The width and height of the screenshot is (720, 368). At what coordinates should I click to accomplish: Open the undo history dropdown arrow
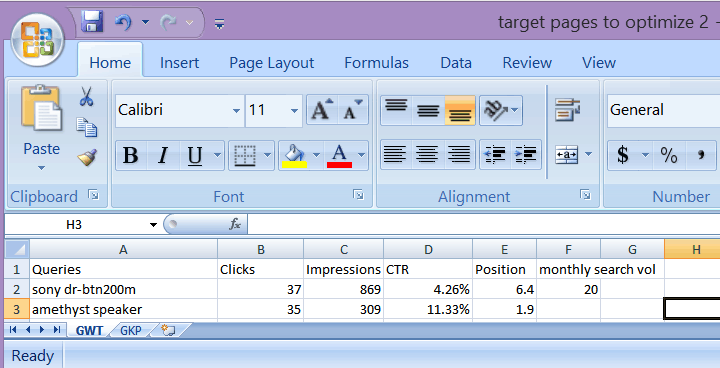(x=145, y=22)
